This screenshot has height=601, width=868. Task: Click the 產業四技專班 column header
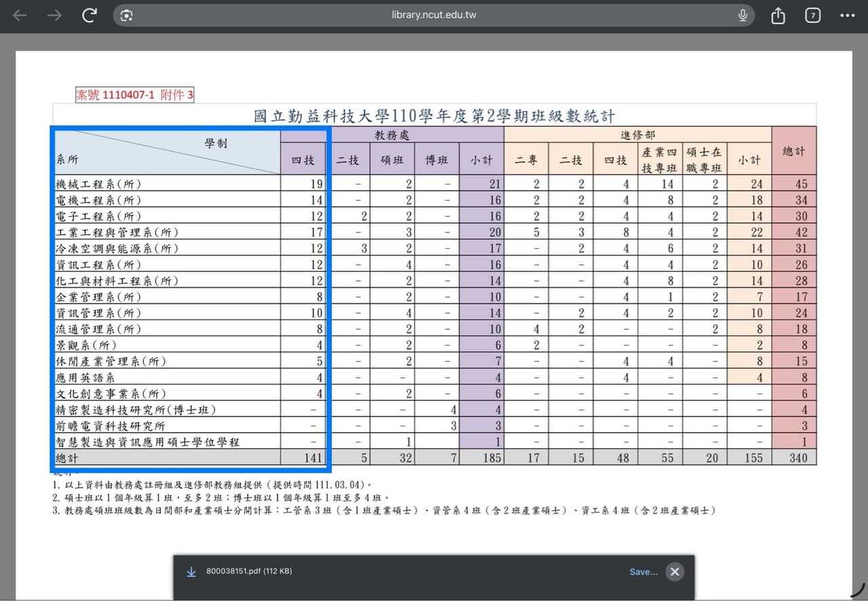coord(660,159)
